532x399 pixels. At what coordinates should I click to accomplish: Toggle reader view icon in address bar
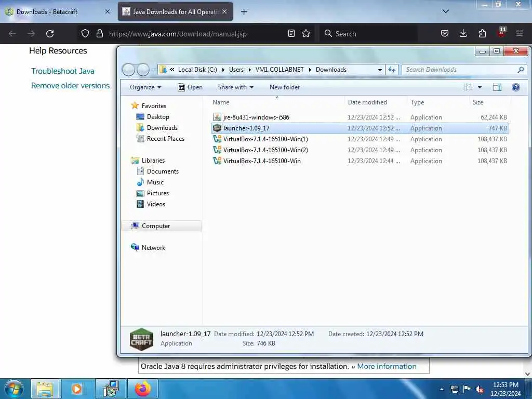[291, 33]
